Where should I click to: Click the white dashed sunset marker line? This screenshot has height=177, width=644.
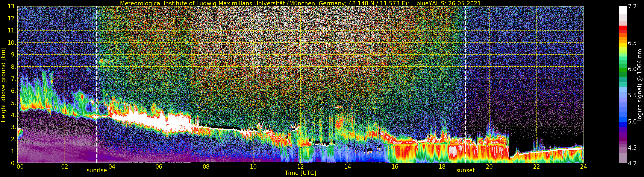(465, 85)
